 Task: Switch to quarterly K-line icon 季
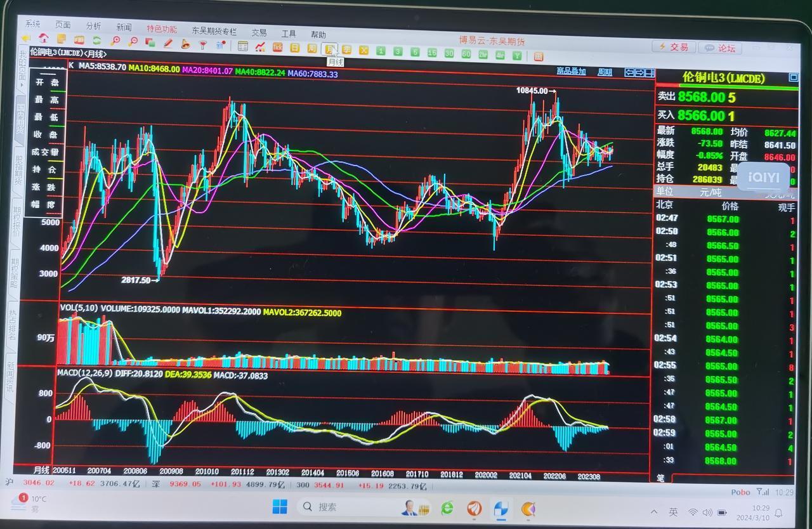click(x=346, y=49)
